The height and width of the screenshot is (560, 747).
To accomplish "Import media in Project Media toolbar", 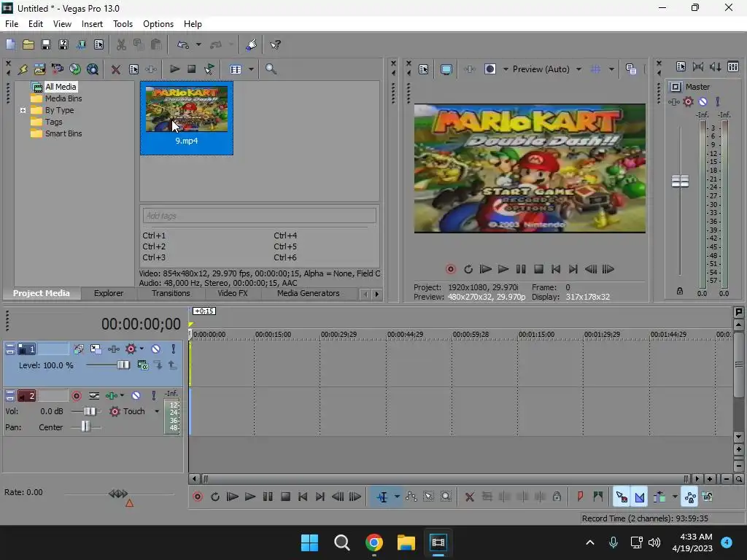I will pyautogui.click(x=40, y=69).
